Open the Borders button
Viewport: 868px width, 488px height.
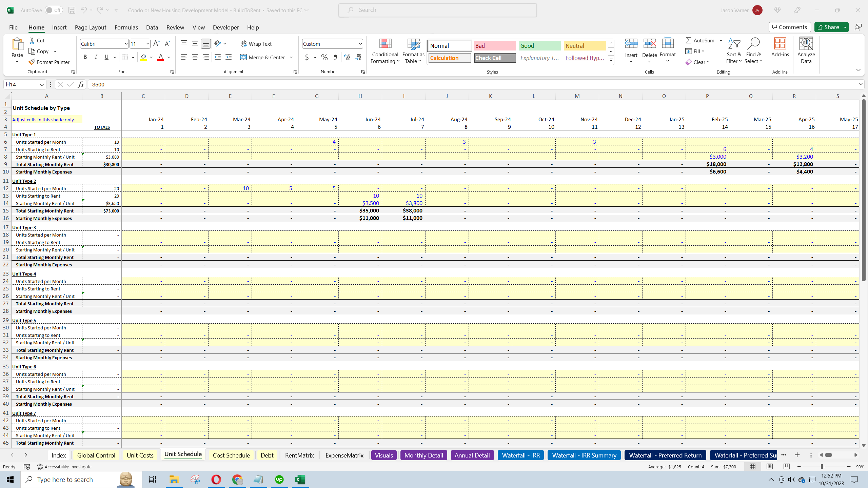(125, 57)
